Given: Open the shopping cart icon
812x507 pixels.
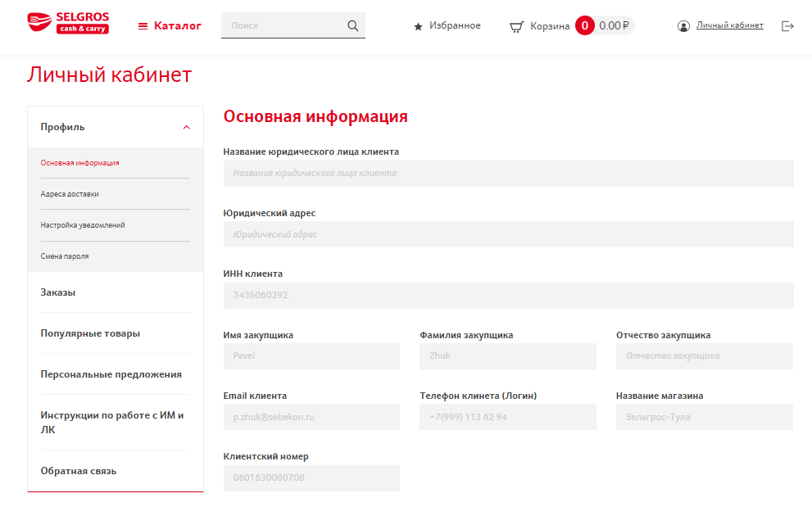Looking at the screenshot, I should pyautogui.click(x=516, y=26).
